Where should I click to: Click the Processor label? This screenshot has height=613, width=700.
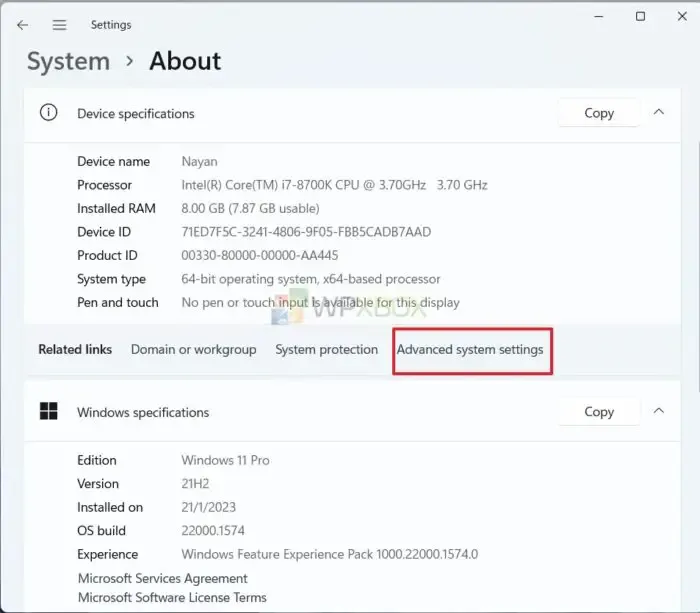pos(104,185)
